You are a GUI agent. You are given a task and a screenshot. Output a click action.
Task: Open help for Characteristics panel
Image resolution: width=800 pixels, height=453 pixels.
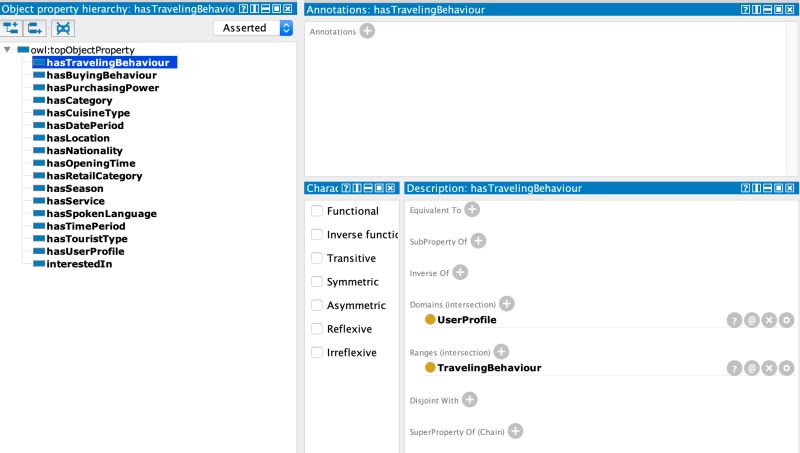click(x=346, y=188)
